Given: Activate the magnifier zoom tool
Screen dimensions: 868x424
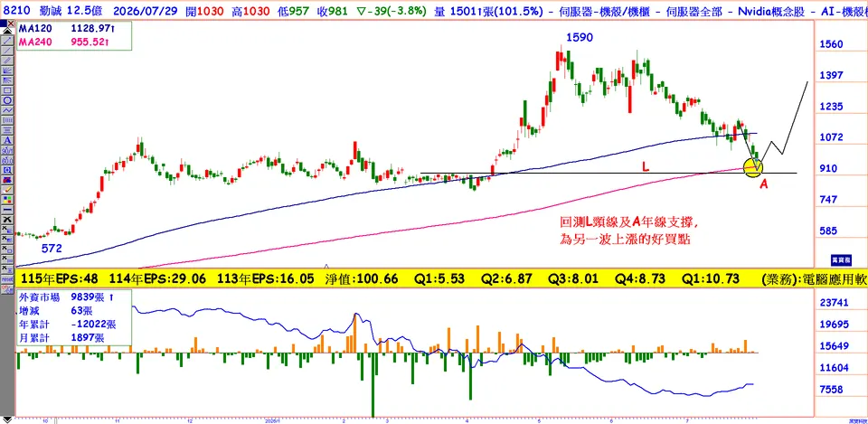Looking at the screenshot, I should [7, 170].
